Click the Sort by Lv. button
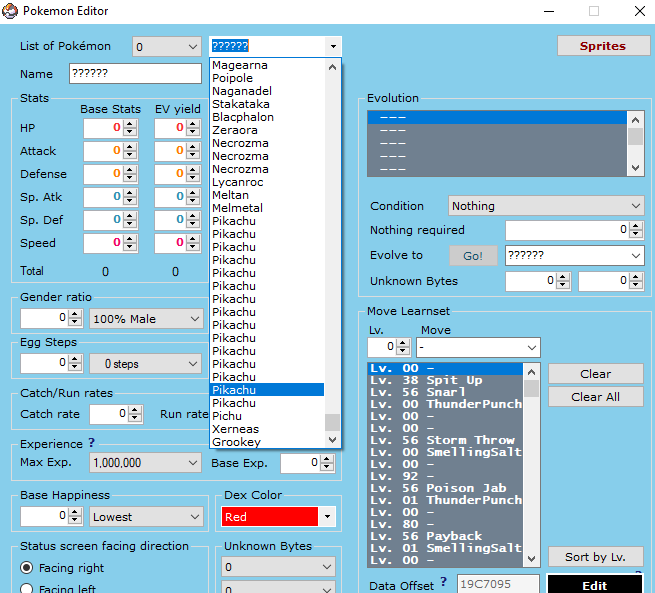 pos(595,557)
